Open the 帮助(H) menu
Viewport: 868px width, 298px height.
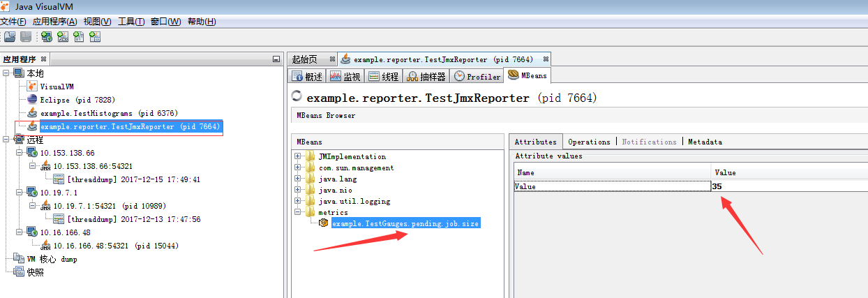click(x=202, y=22)
